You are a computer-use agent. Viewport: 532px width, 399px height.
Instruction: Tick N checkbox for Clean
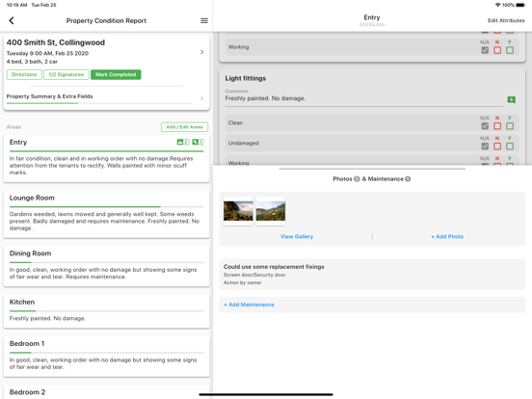(497, 126)
